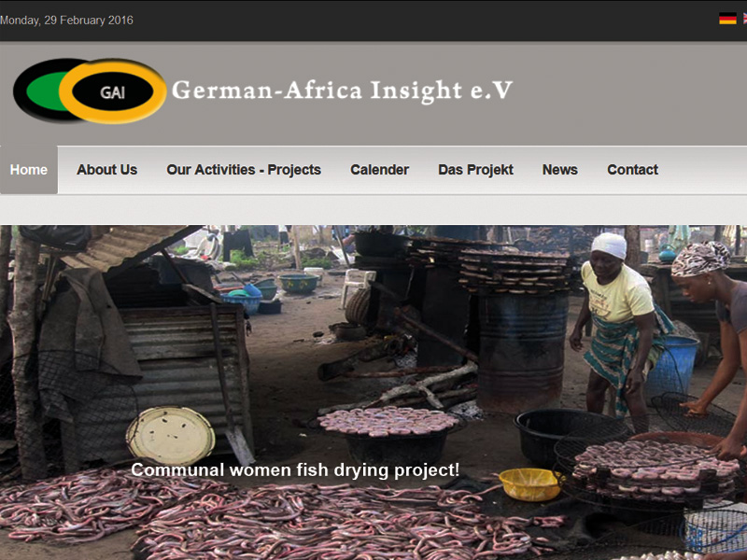The width and height of the screenshot is (747, 560).
Task: Select the English flag at the top edge
Action: pyautogui.click(x=744, y=19)
